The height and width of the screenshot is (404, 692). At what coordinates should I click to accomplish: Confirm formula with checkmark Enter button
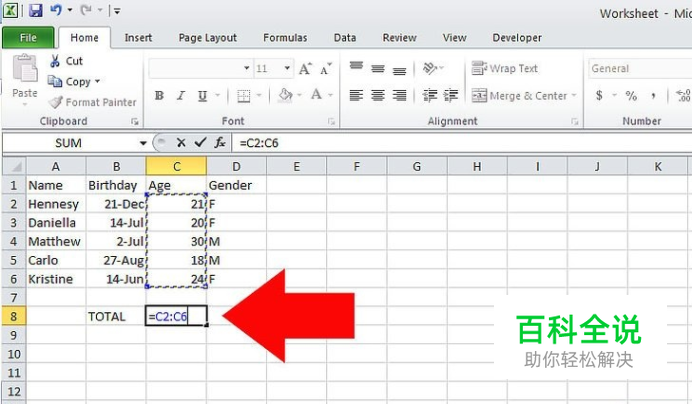coord(200,142)
